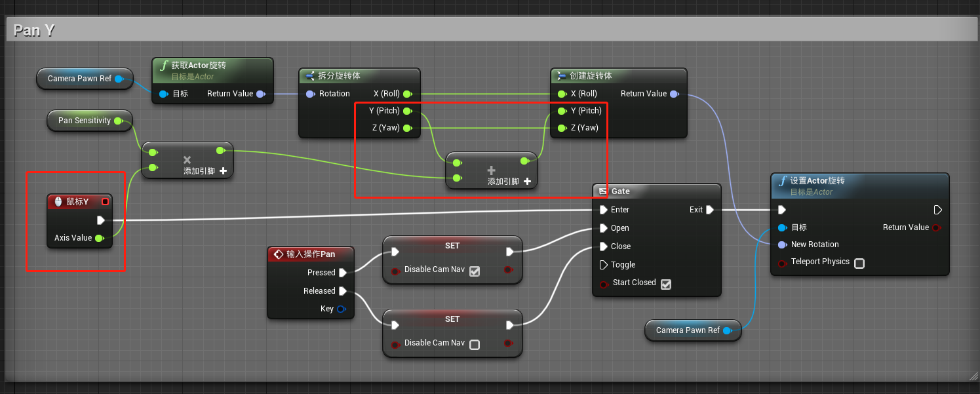
Task: Click exec input pin of 设置Actor旋转
Action: [782, 210]
